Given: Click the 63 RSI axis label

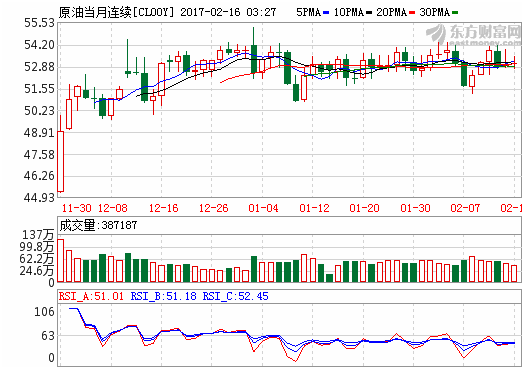Looking at the screenshot, I should pos(47,336).
